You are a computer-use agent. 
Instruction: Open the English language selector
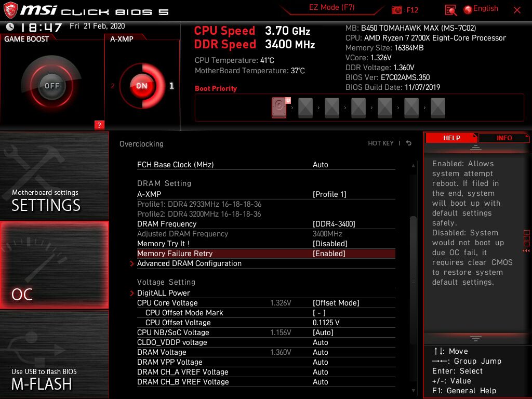point(486,9)
